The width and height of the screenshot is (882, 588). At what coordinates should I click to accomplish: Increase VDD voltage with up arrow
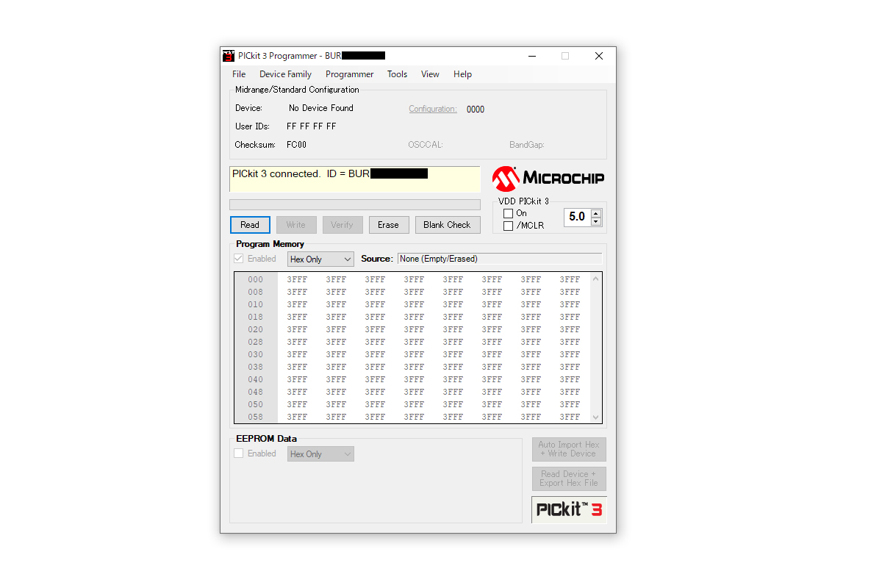(x=596, y=213)
